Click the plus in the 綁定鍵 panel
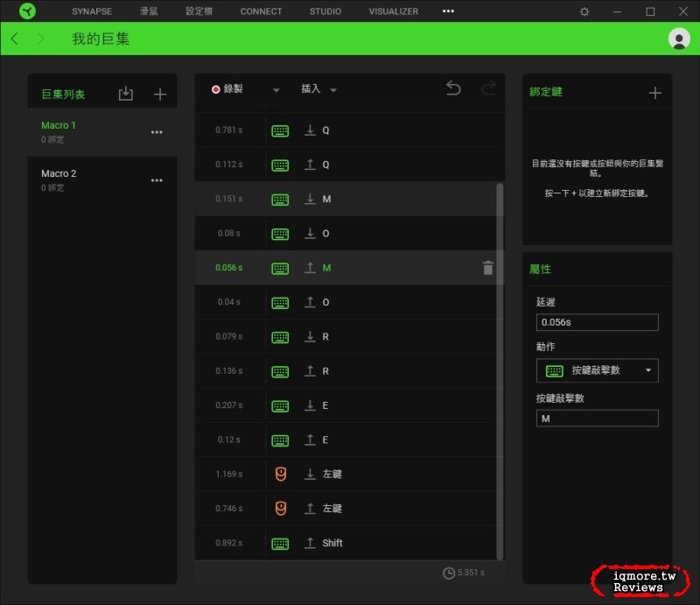700x605 pixels. click(x=654, y=92)
